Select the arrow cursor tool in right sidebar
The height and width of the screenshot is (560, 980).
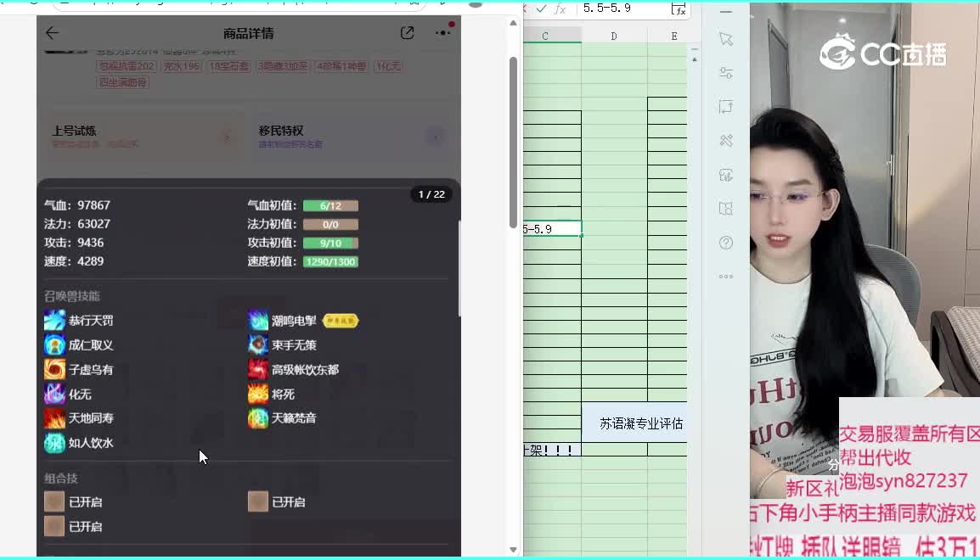click(x=726, y=38)
